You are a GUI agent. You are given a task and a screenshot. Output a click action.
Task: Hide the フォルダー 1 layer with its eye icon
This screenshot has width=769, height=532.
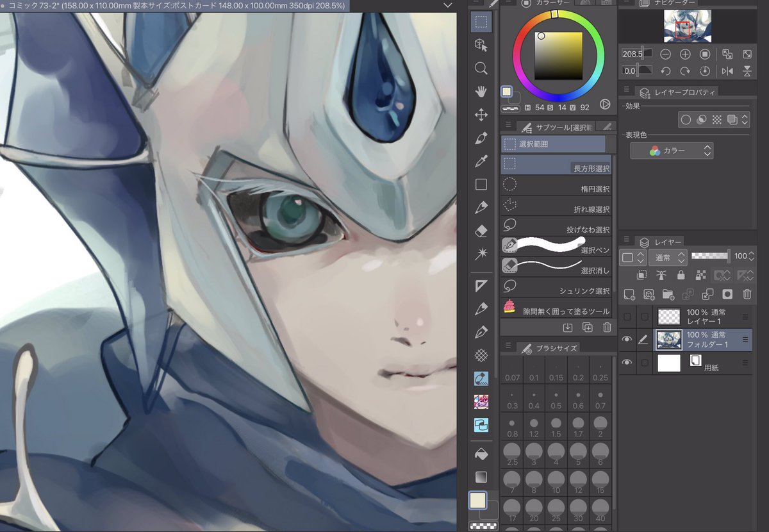[627, 340]
